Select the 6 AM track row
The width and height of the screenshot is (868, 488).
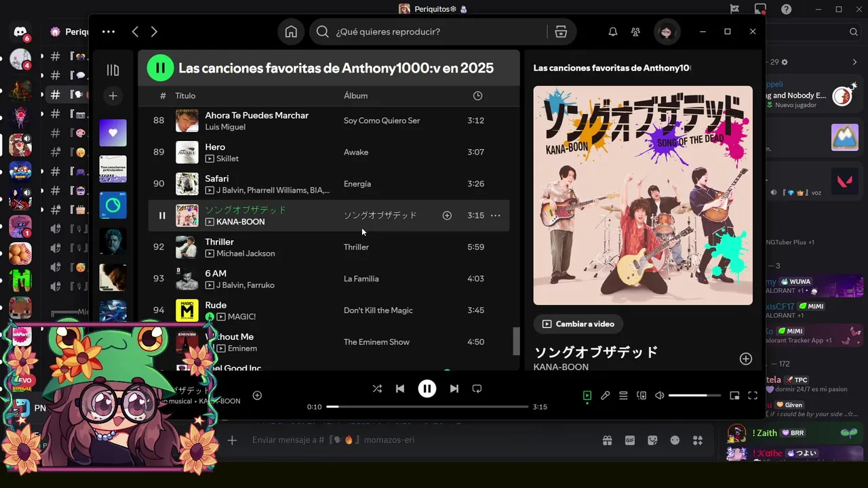pyautogui.click(x=329, y=279)
